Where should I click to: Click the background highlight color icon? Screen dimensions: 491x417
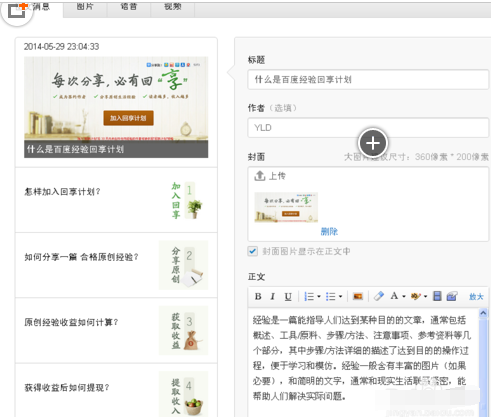pyautogui.click(x=416, y=296)
